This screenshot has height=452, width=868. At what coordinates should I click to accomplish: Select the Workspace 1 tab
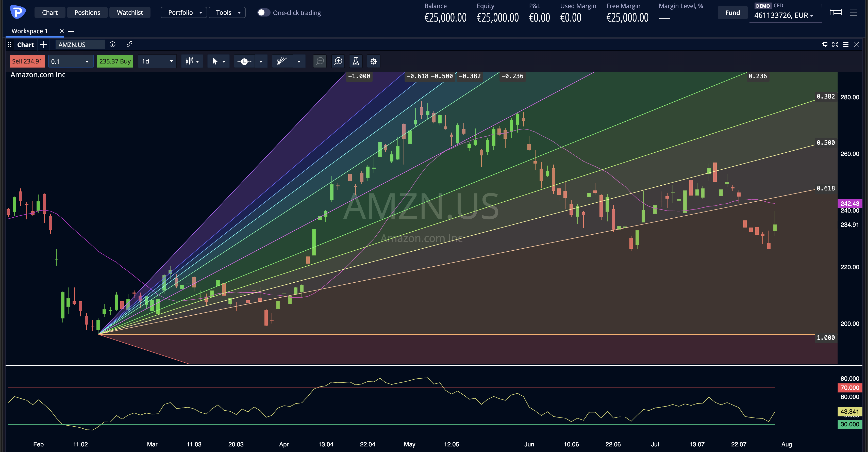click(x=29, y=31)
